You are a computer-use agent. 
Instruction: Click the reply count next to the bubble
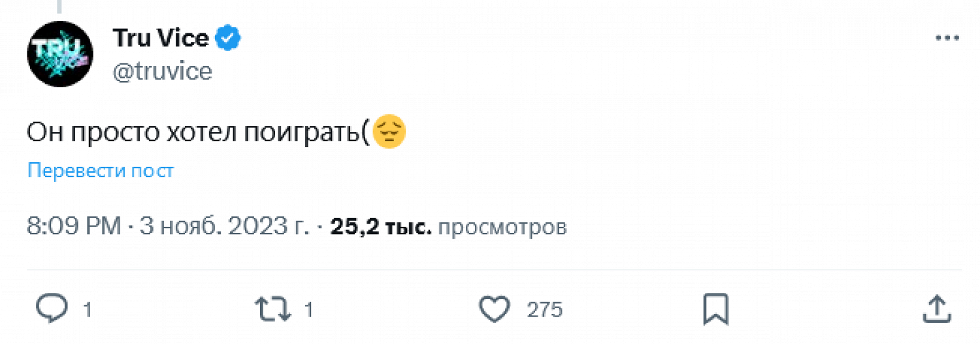point(88,309)
